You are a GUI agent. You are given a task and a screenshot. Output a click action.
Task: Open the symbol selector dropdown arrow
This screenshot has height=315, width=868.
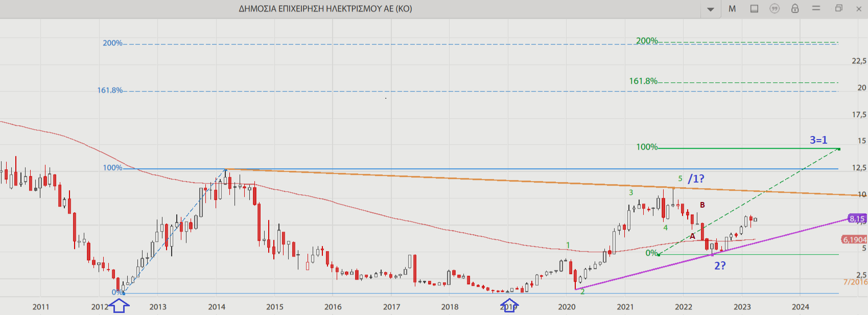coord(710,9)
